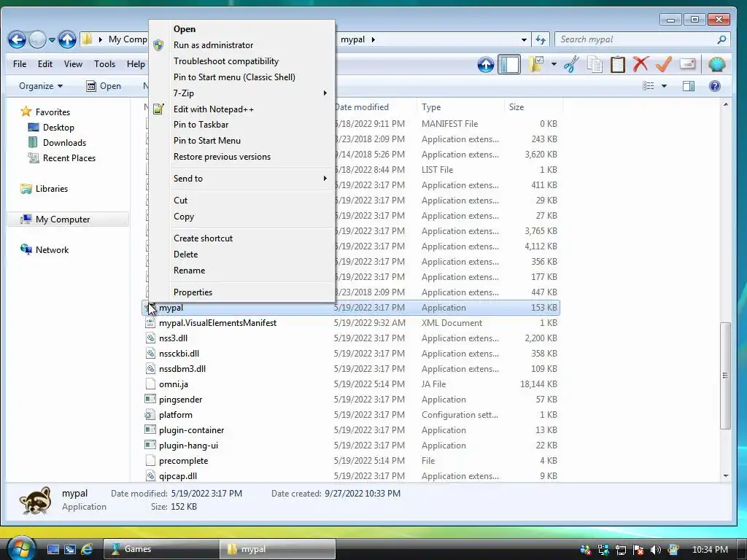Click the Back navigation arrow
This screenshot has height=560, width=747.
pos(18,39)
